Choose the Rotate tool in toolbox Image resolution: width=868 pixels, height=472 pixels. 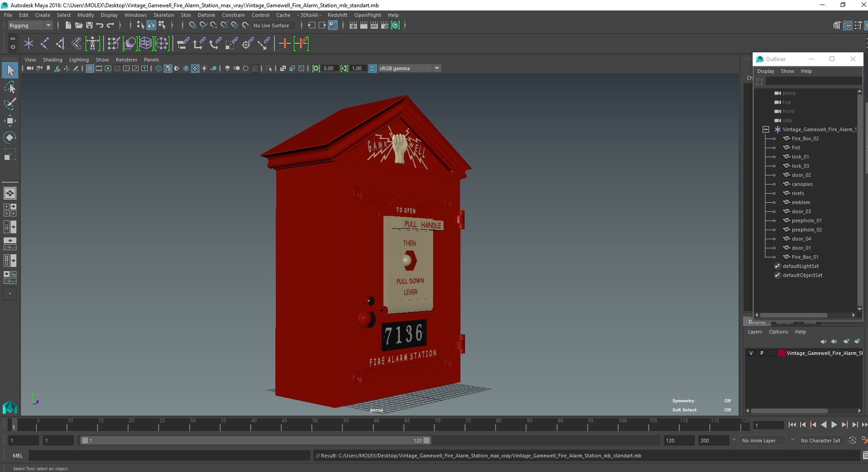(x=10, y=138)
